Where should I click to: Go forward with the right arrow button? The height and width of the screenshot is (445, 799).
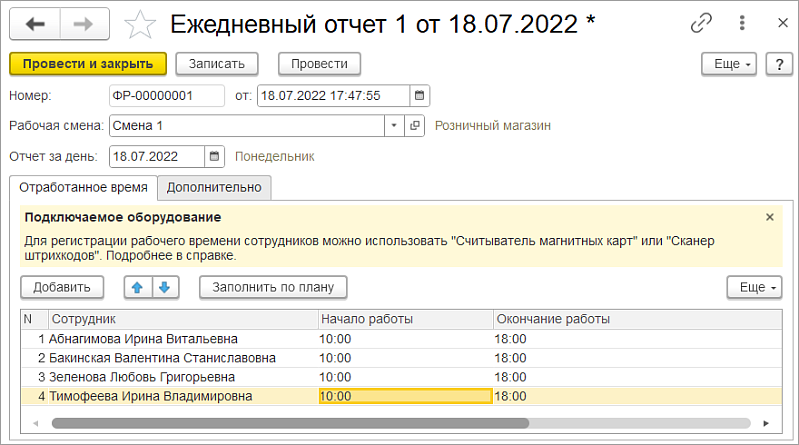85,24
